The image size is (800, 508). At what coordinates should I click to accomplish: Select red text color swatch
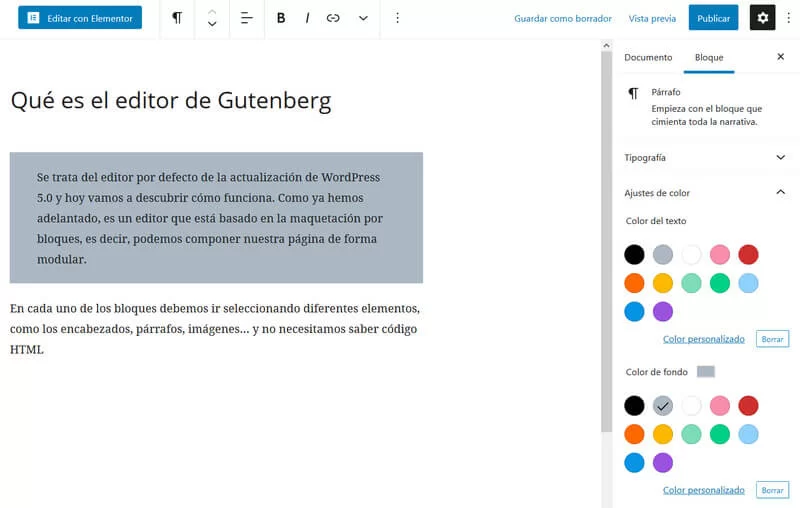click(748, 255)
